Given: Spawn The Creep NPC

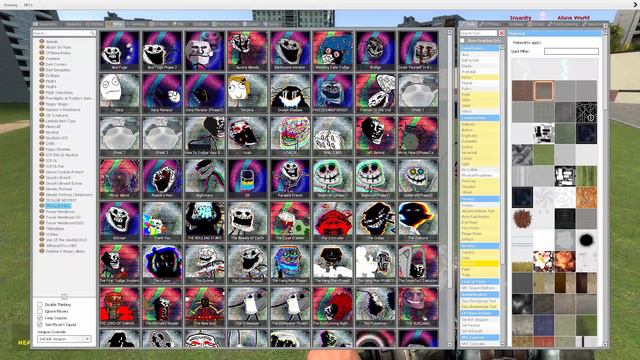Looking at the screenshot, I should [x=376, y=221].
